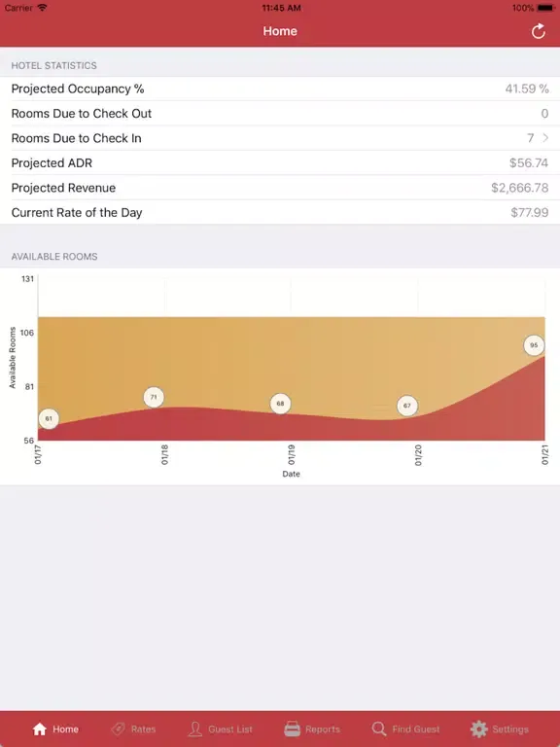This screenshot has width=560, height=747.
Task: Select the Projected Revenue row
Action: (280, 188)
